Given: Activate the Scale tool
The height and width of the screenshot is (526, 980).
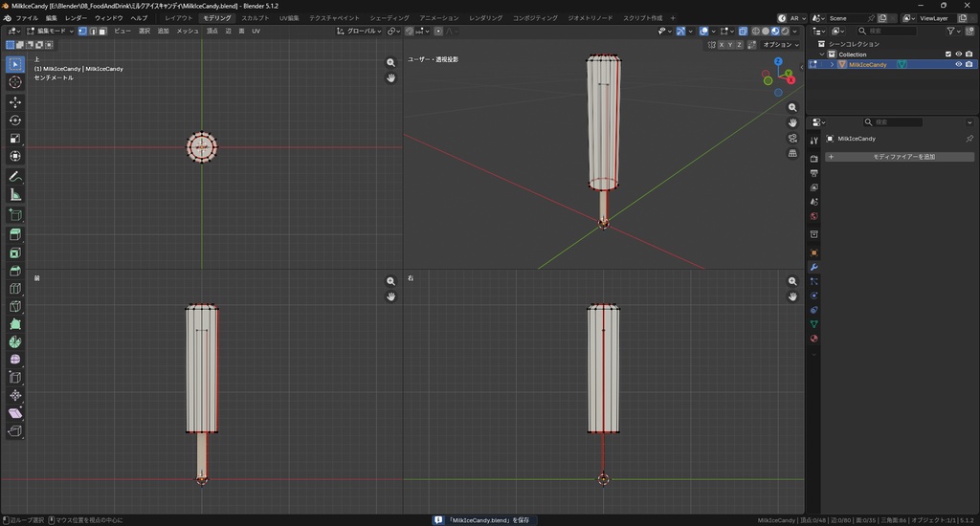Looking at the screenshot, I should 15,138.
